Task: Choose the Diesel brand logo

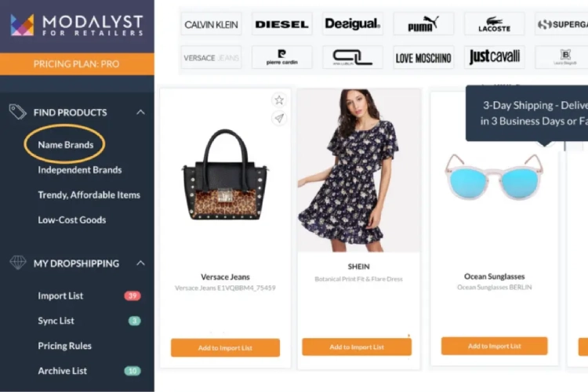Action: click(x=281, y=24)
